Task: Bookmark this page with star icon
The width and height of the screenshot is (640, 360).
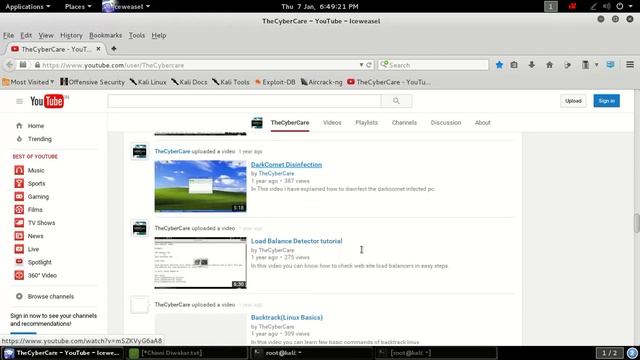Action: pos(499,65)
